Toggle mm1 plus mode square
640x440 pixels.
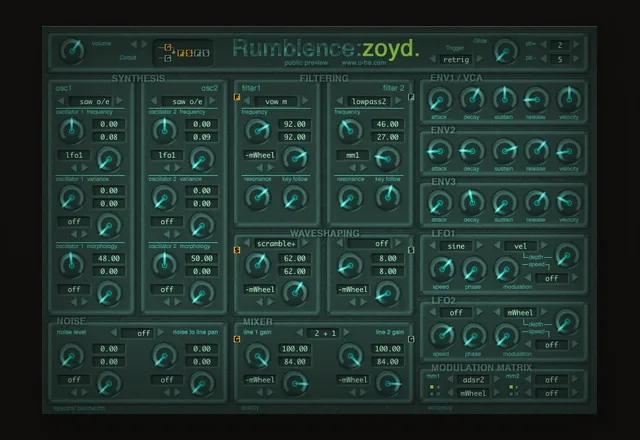tap(432, 387)
